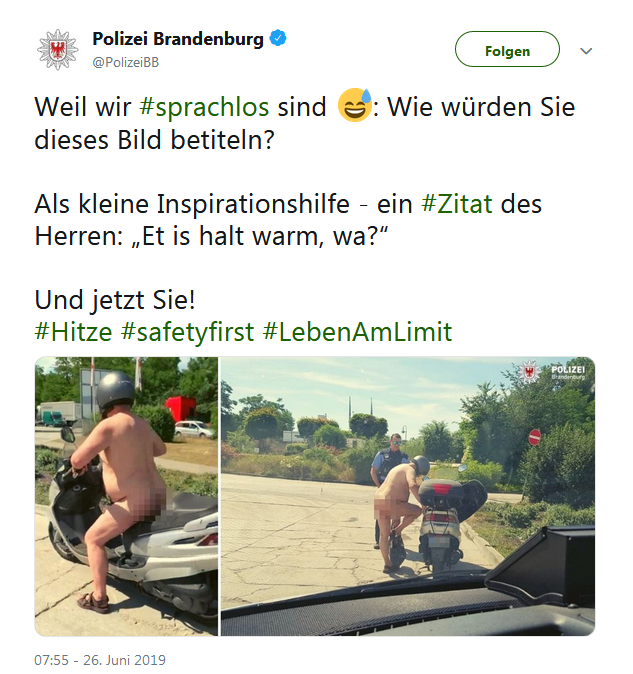Open the #sprachlos hashtag

[204, 107]
